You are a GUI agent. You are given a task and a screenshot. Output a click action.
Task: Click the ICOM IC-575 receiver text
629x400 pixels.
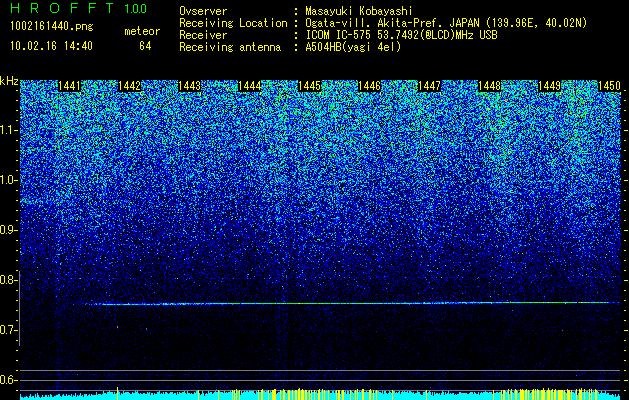402,35
